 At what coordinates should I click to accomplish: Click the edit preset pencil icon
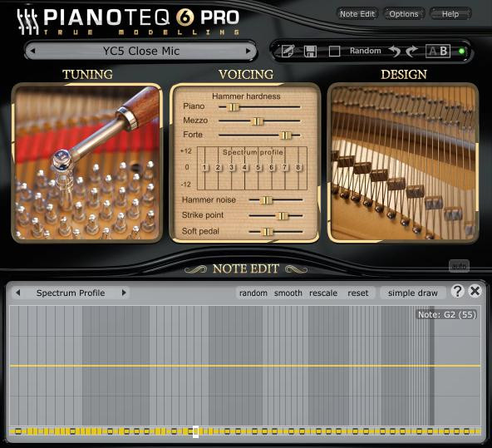288,52
